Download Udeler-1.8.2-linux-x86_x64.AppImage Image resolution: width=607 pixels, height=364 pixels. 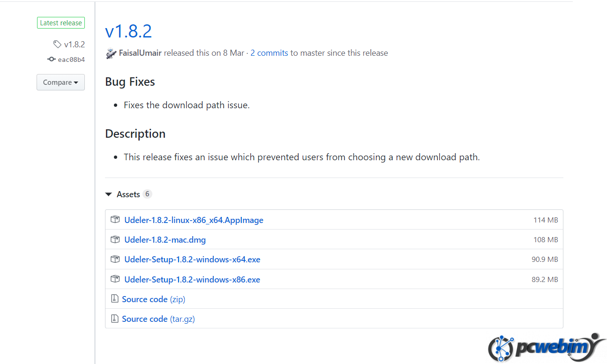[x=194, y=220]
